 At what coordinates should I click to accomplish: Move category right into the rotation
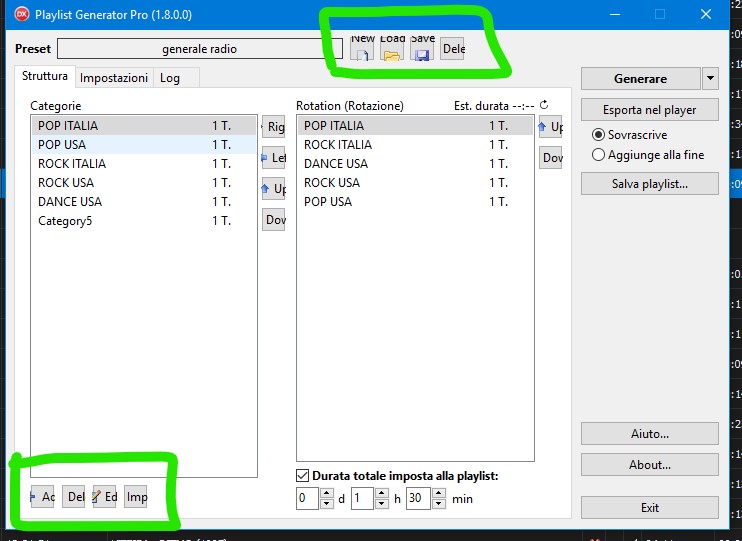click(273, 127)
